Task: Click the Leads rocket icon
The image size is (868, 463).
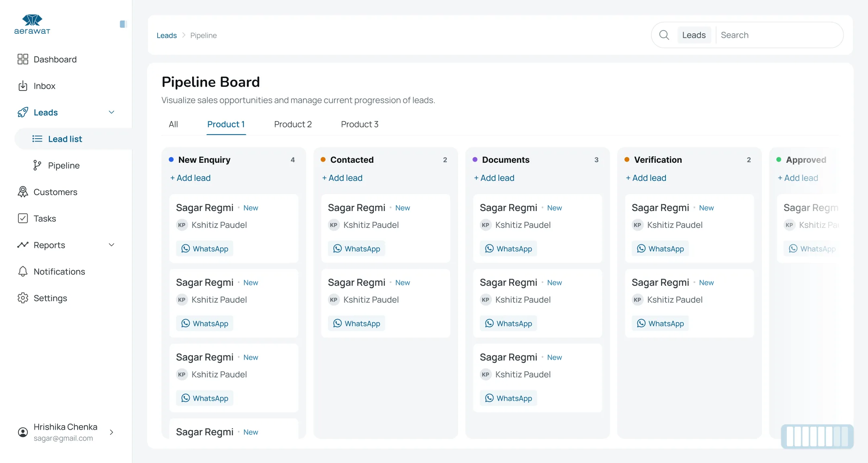Action: 23,112
